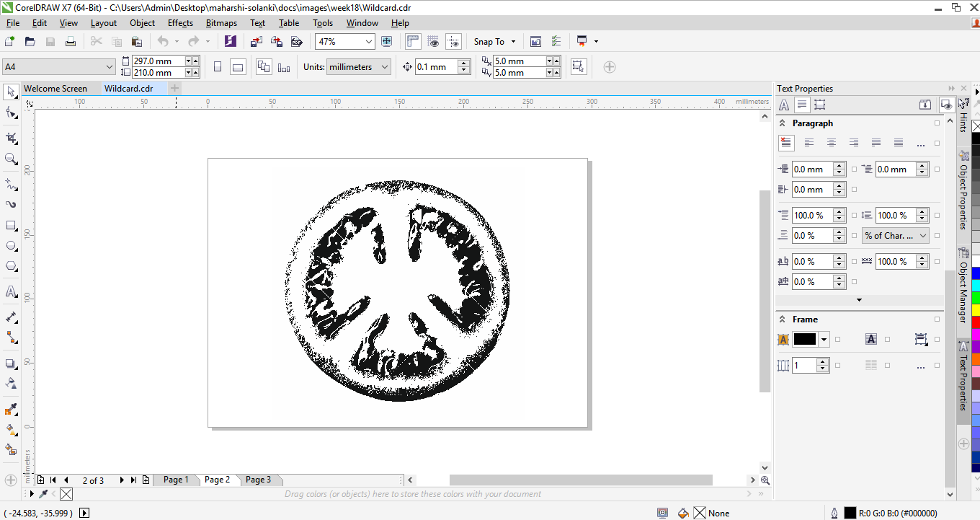Collapse the Frame section
This screenshot has height=520, width=980.
783,320
